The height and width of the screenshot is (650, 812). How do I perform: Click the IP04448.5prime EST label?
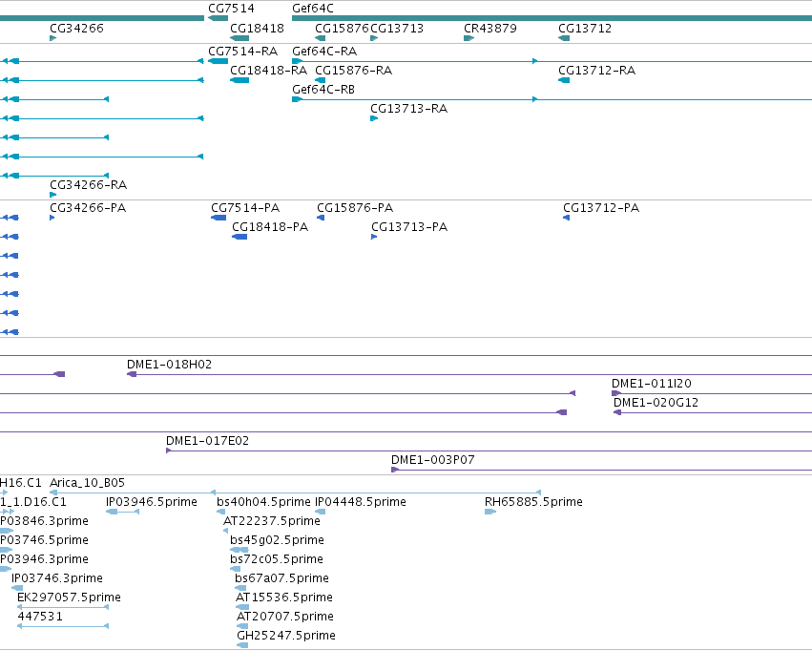pyautogui.click(x=361, y=502)
